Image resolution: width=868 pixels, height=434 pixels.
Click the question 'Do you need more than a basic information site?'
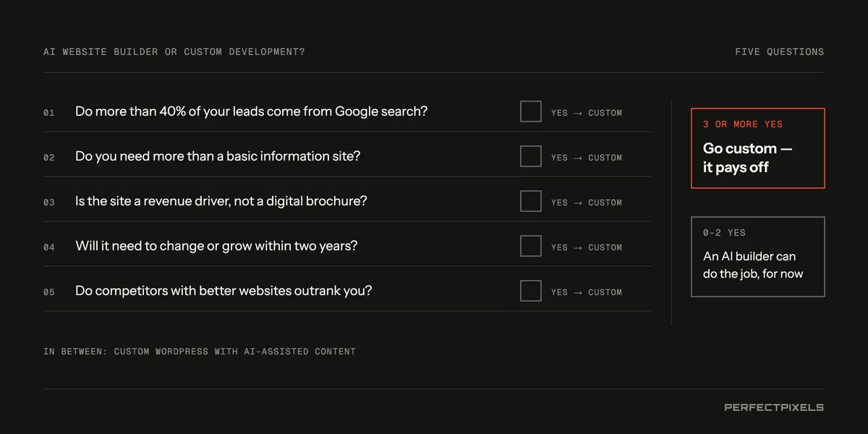click(218, 156)
